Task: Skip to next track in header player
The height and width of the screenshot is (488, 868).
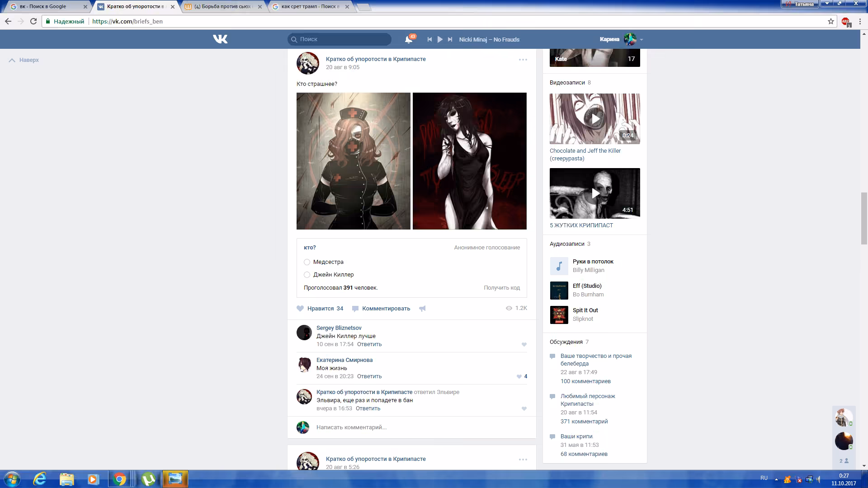Action: (x=450, y=39)
